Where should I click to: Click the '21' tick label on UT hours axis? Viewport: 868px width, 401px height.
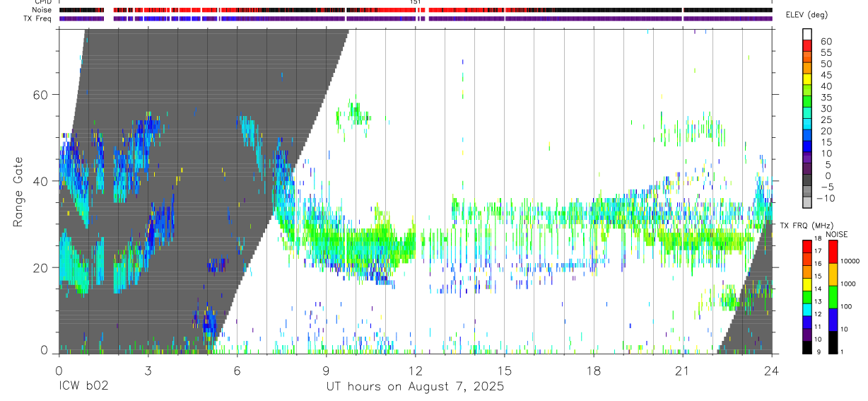point(682,371)
